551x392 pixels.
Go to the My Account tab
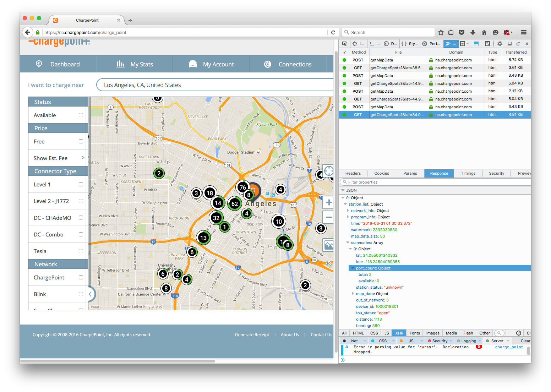(211, 64)
